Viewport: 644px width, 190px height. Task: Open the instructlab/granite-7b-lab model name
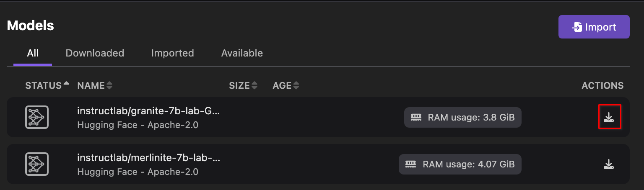[148, 111]
